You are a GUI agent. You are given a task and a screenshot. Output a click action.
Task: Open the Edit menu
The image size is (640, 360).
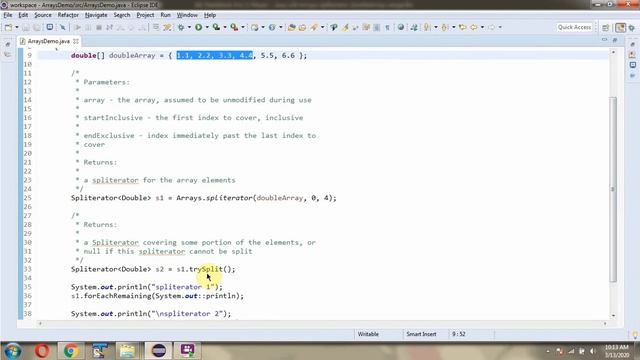point(23,15)
